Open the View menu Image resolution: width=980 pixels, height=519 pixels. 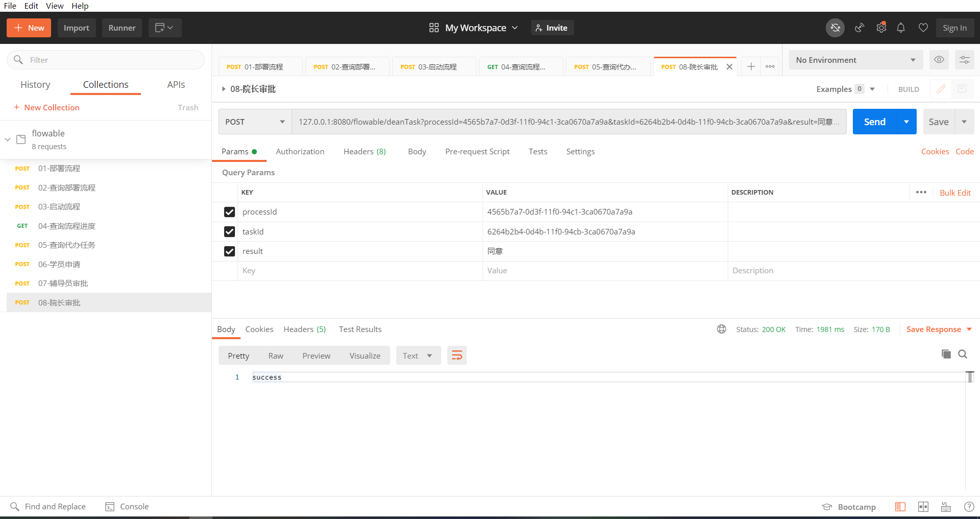click(55, 6)
